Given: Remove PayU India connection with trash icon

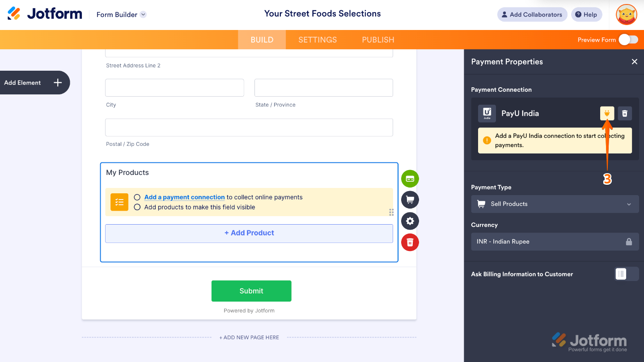Looking at the screenshot, I should 624,113.
